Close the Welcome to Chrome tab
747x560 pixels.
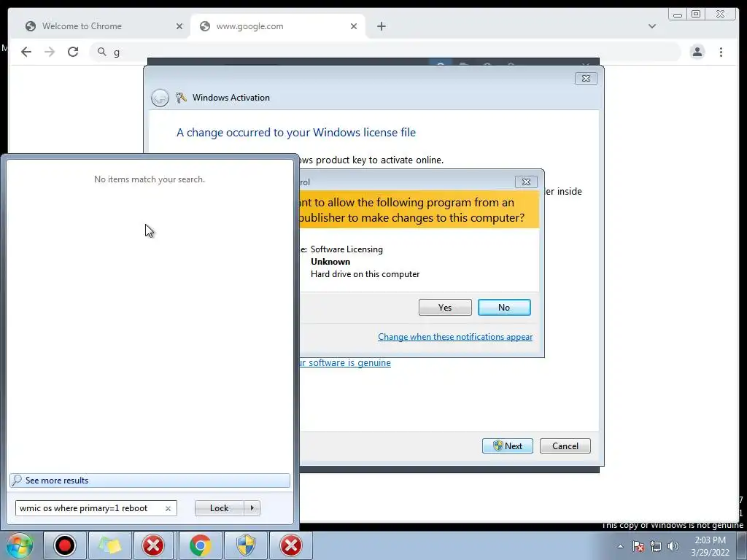pos(179,26)
